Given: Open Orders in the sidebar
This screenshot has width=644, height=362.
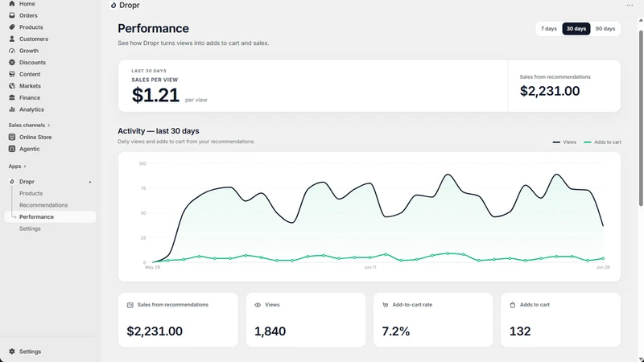Looking at the screenshot, I should (x=28, y=15).
